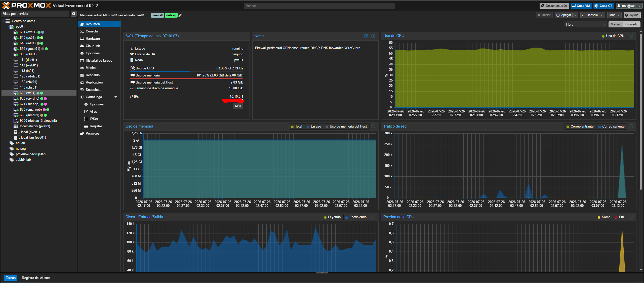Open Snapshots section
The width and height of the screenshot is (644, 283).
coord(99,90)
